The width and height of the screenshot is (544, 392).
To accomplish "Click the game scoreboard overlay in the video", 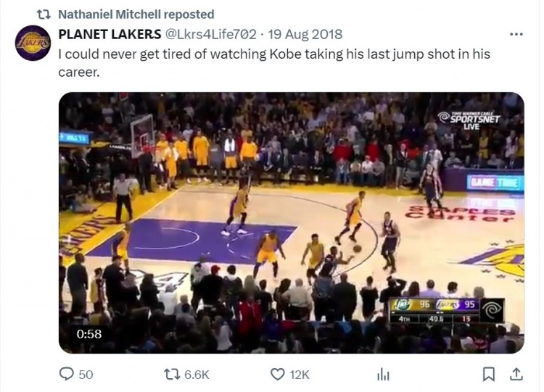I will [x=447, y=309].
